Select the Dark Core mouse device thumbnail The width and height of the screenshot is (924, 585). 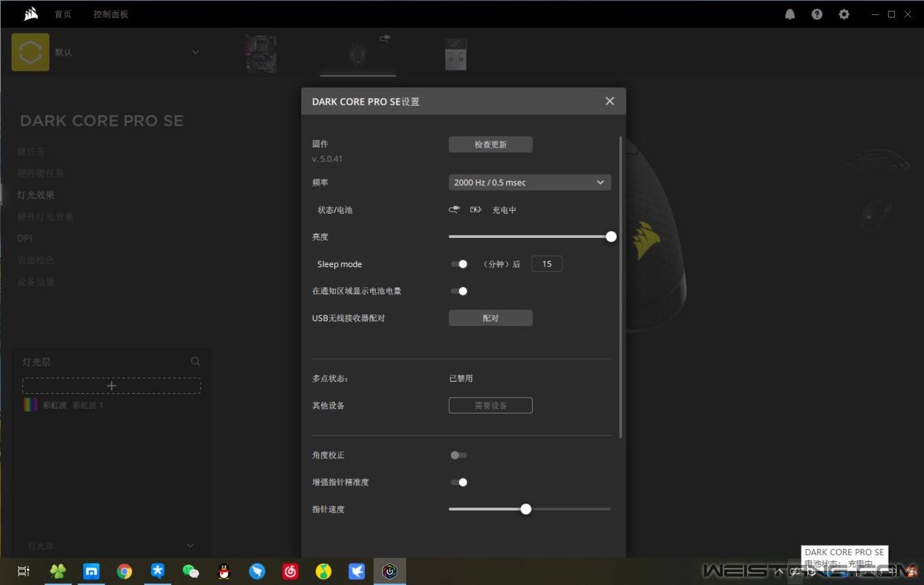coord(358,54)
